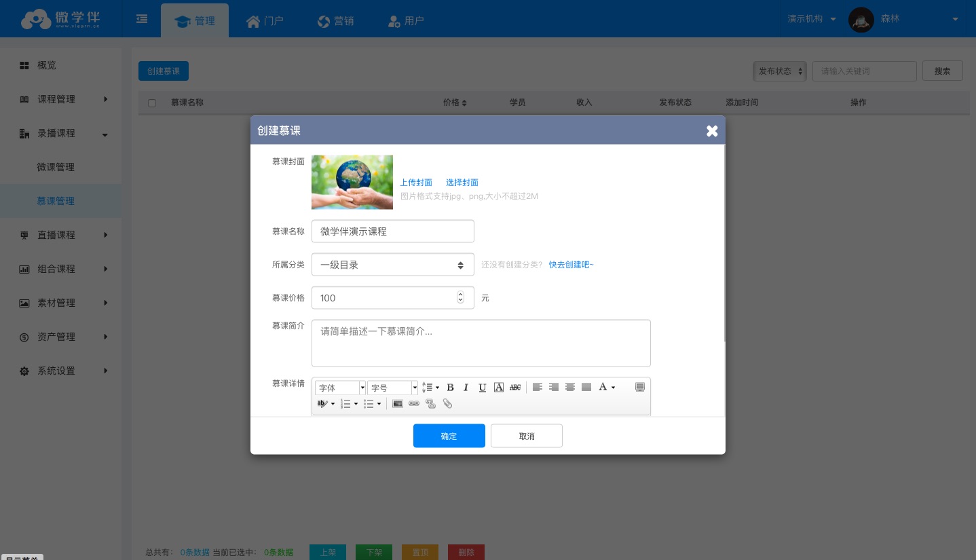Expand 组合课程 in the sidebar
Image resolution: width=976 pixels, height=560 pixels.
click(60, 269)
